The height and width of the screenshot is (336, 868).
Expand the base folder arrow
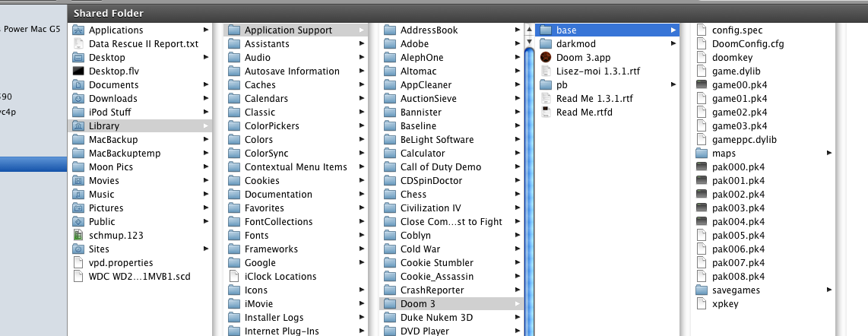(673, 30)
